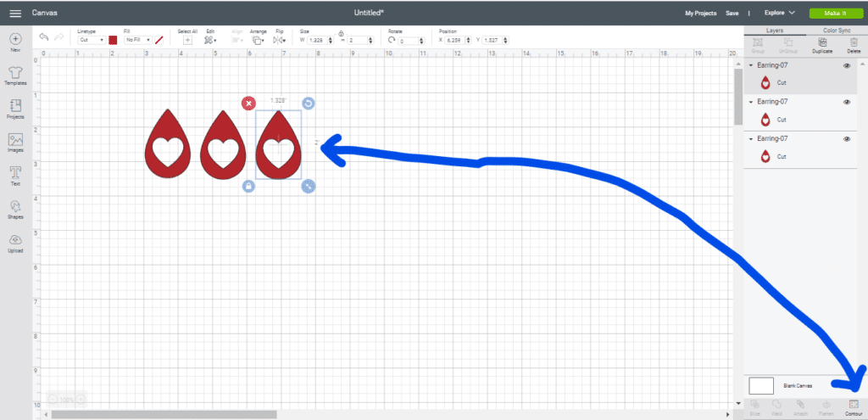Delete the selected layer with the trash icon
Screen dimensions: 868x420
coord(853,42)
